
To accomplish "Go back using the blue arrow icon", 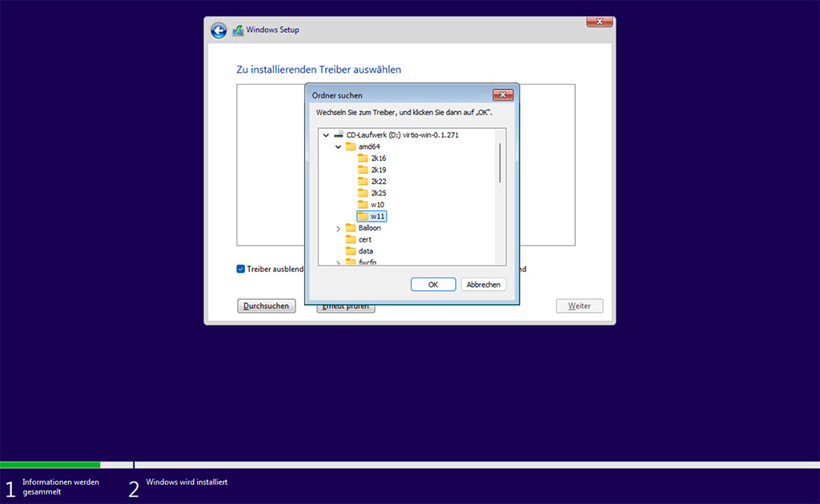I will click(x=219, y=30).
